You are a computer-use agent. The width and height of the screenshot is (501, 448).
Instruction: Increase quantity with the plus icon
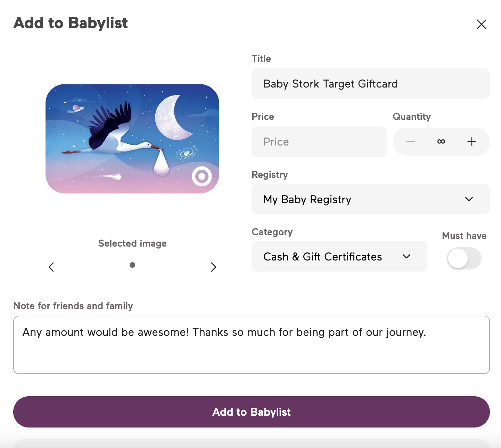tap(471, 142)
